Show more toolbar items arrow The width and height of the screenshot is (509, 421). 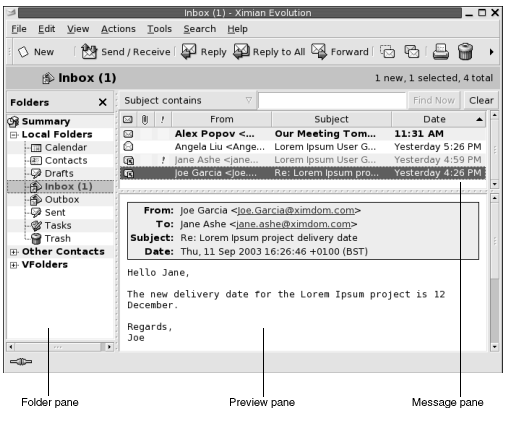[491, 52]
